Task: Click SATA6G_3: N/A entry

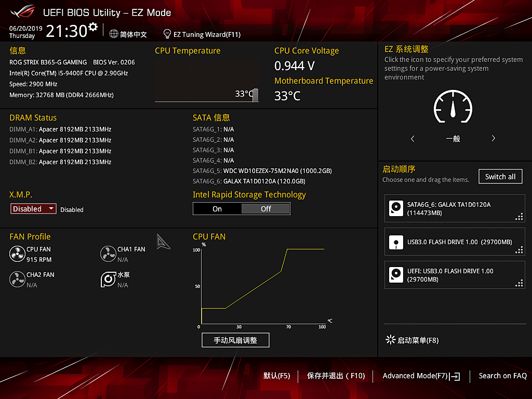Action: (214, 150)
